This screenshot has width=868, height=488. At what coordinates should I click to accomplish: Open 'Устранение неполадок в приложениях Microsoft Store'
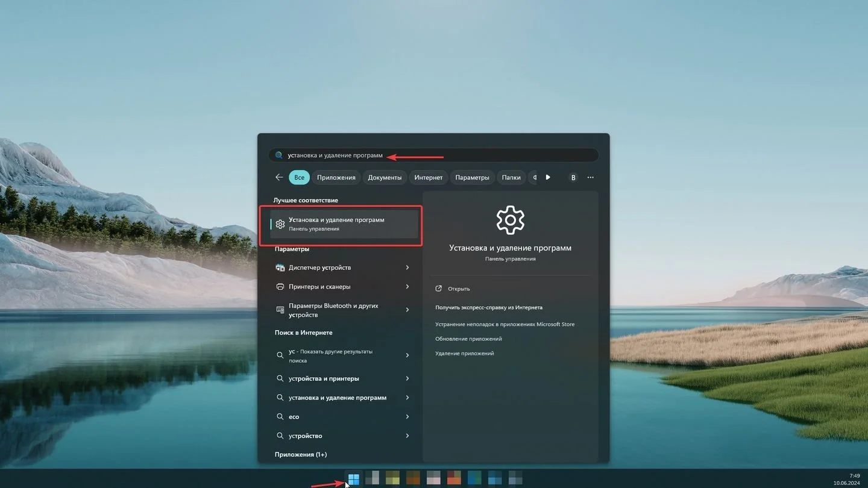[505, 324]
